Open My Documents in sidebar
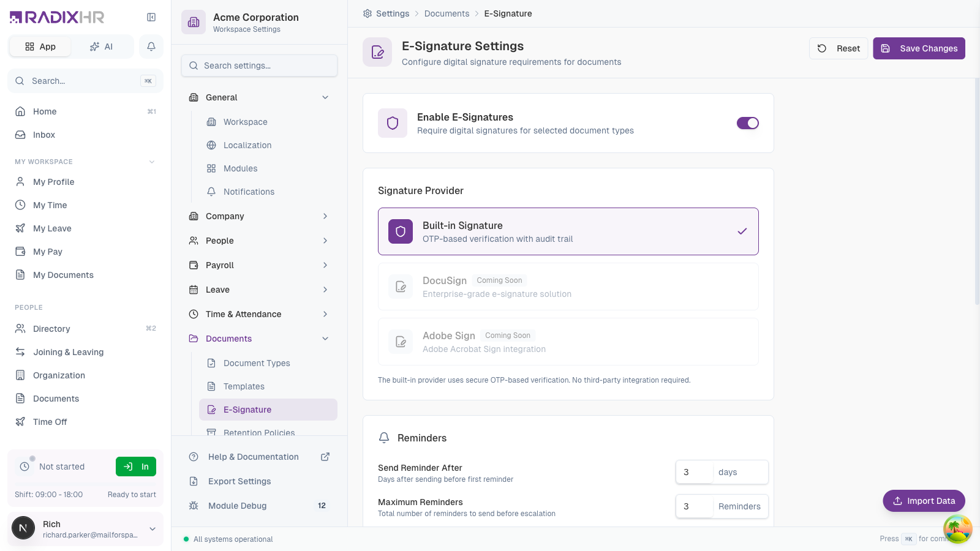The height and width of the screenshot is (551, 980). pyautogui.click(x=85, y=275)
